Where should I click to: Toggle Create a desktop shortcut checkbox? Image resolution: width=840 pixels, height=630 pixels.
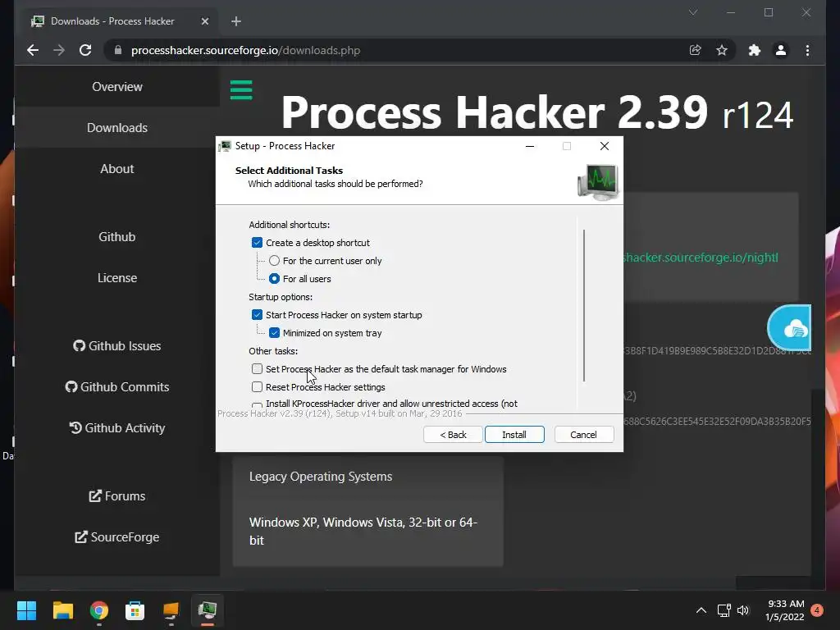click(x=257, y=243)
